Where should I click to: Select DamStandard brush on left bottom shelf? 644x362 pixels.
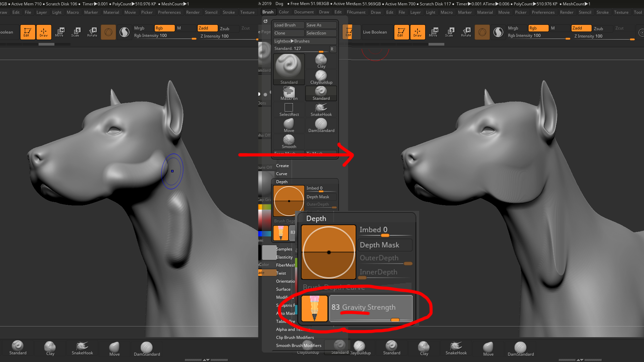[x=147, y=349]
